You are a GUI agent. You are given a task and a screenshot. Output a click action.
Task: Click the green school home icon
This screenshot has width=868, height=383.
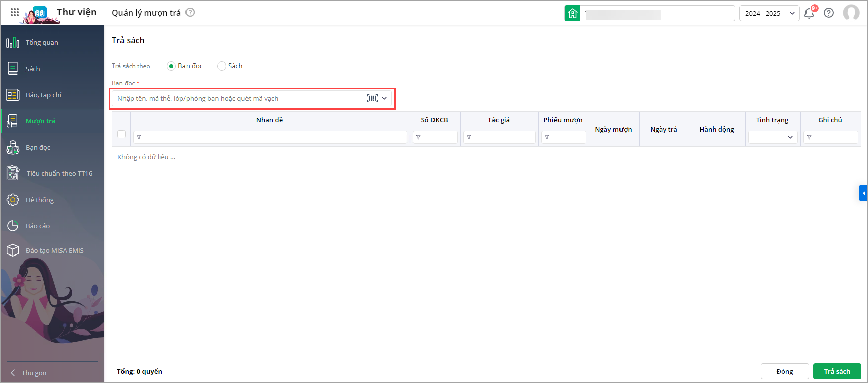coord(572,13)
